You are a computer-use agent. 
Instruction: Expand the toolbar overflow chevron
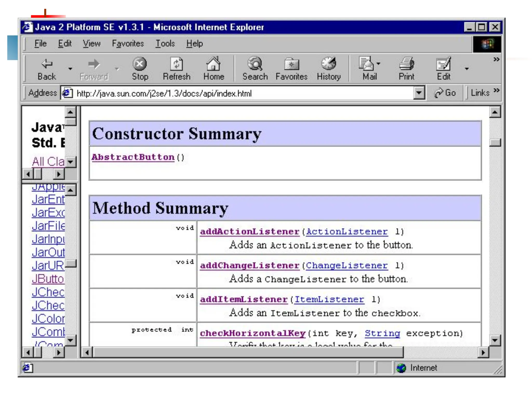pyautogui.click(x=496, y=59)
